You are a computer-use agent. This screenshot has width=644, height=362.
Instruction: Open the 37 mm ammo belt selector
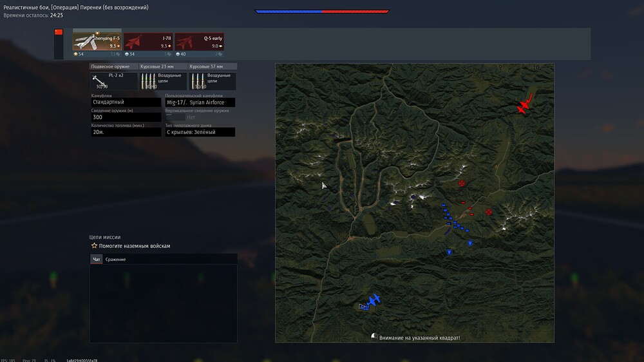pyautogui.click(x=213, y=81)
